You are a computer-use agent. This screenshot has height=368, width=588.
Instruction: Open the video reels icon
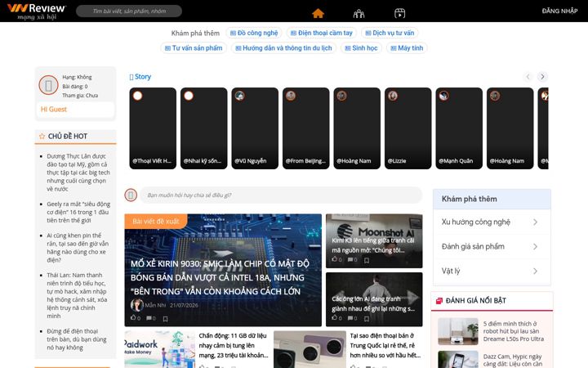[x=399, y=14]
